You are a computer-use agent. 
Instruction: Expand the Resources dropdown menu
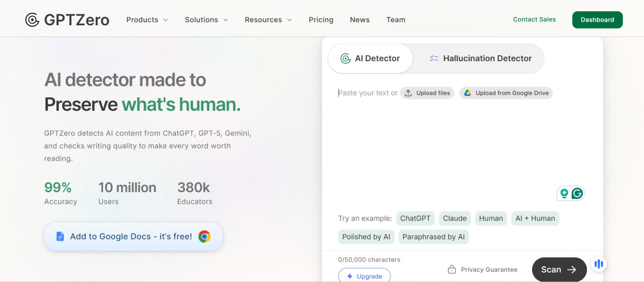pos(268,20)
